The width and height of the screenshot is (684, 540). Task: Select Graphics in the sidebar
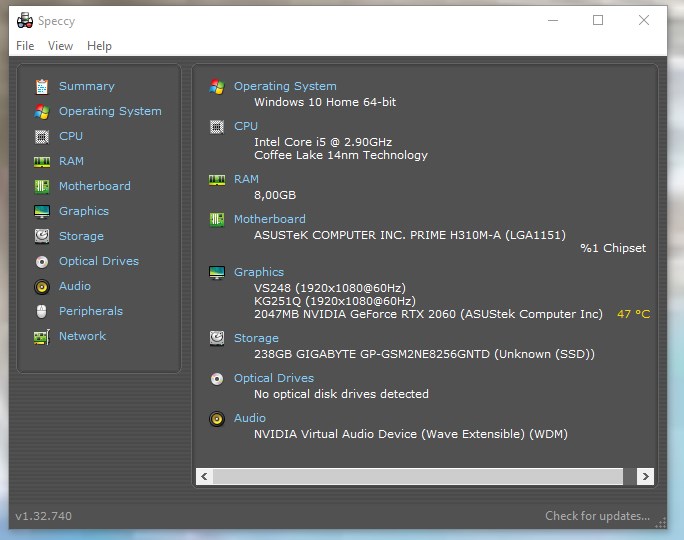84,211
